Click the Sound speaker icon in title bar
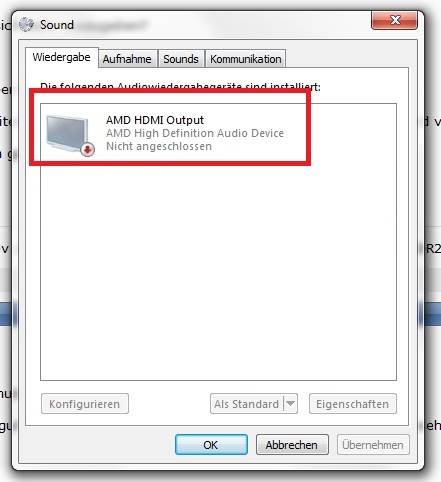This screenshot has width=441, height=482. (x=26, y=24)
